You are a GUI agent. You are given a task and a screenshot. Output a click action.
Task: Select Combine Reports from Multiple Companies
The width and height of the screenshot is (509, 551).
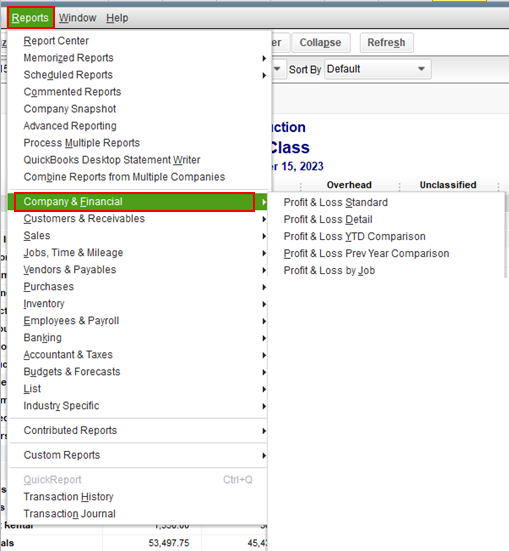(139, 177)
